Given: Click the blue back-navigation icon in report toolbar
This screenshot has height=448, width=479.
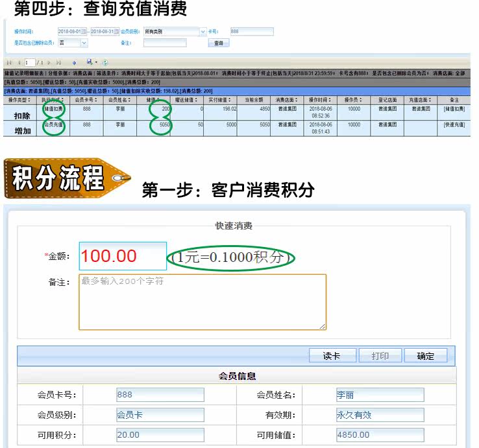Looking at the screenshot, I should click(74, 62).
